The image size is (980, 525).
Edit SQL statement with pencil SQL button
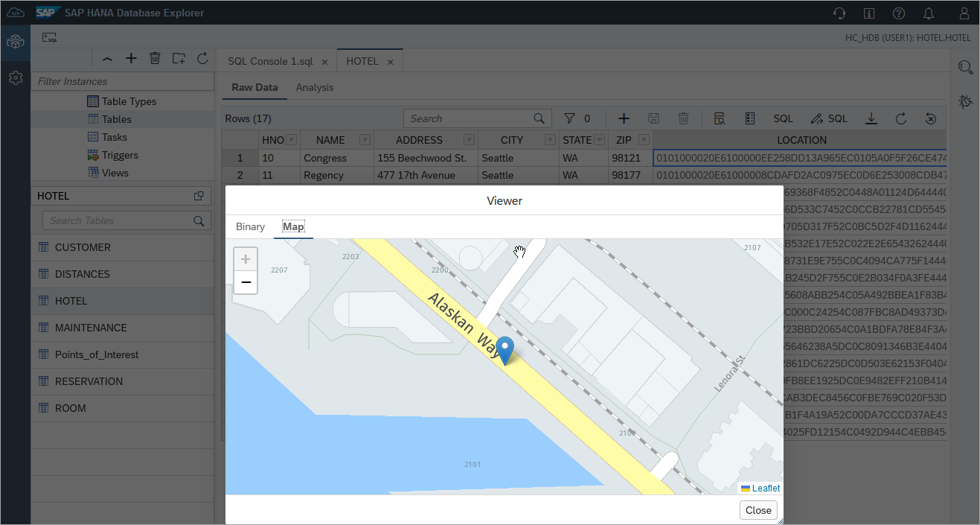(x=829, y=118)
